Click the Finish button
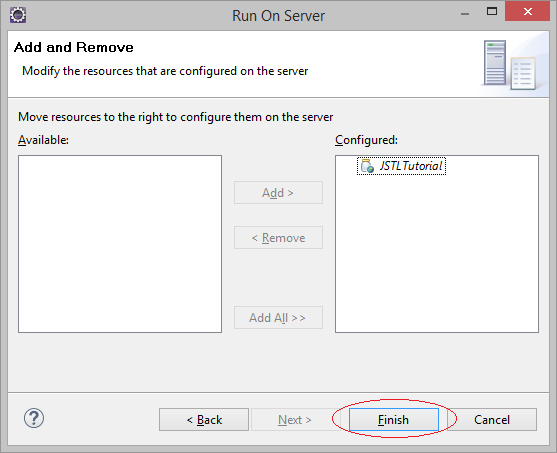This screenshot has width=557, height=453. point(394,420)
